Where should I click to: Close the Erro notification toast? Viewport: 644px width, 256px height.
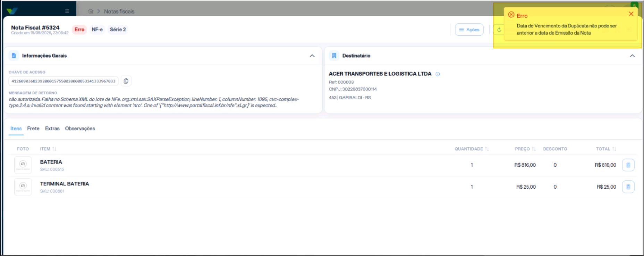(631, 14)
